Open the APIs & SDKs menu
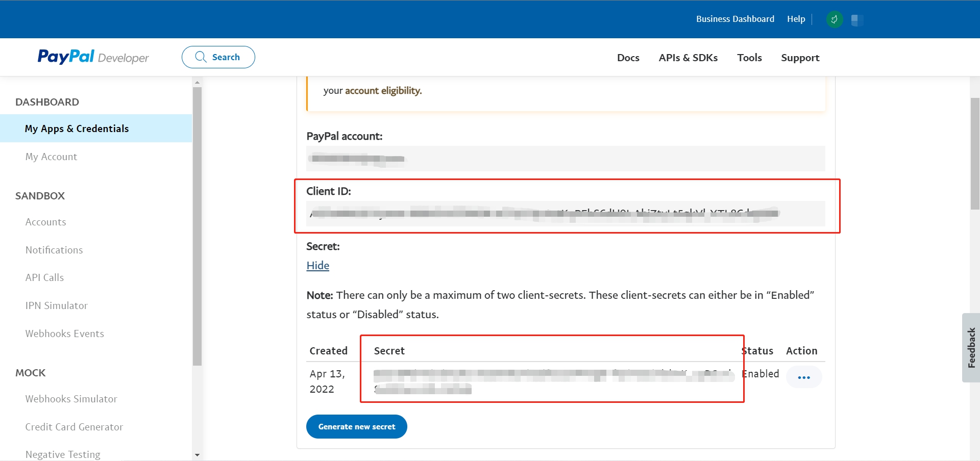This screenshot has height=461, width=980. [x=688, y=58]
